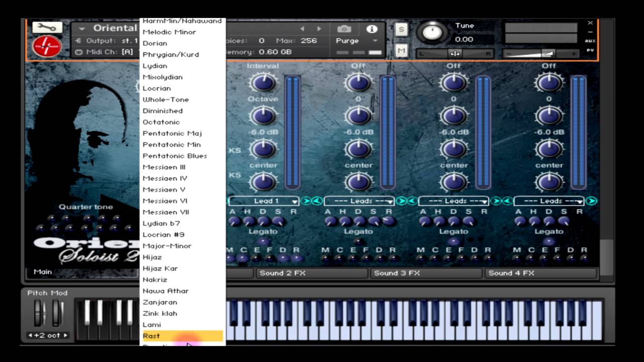Image resolution: width=644 pixels, height=362 pixels.
Task: Go to next instrument arrow
Action: click(319, 29)
